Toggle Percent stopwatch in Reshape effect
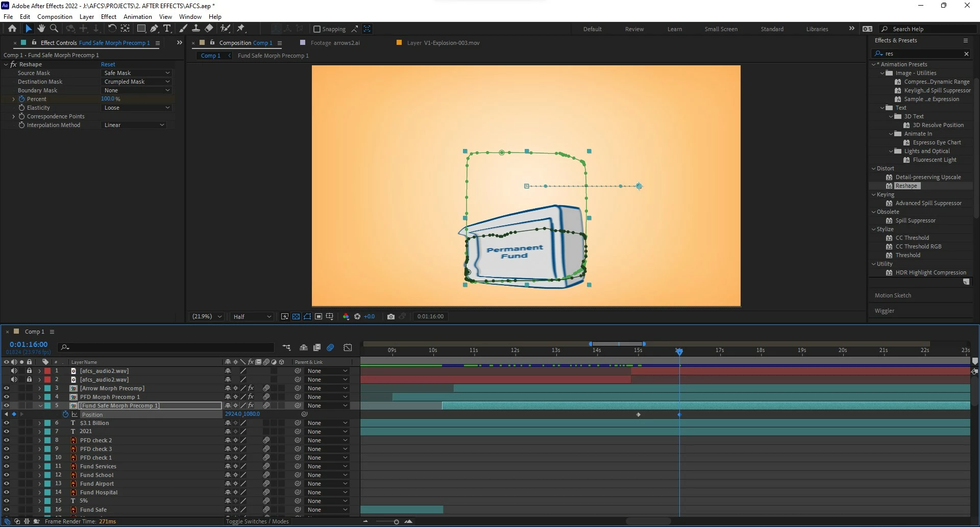This screenshot has height=527, width=980. point(22,99)
